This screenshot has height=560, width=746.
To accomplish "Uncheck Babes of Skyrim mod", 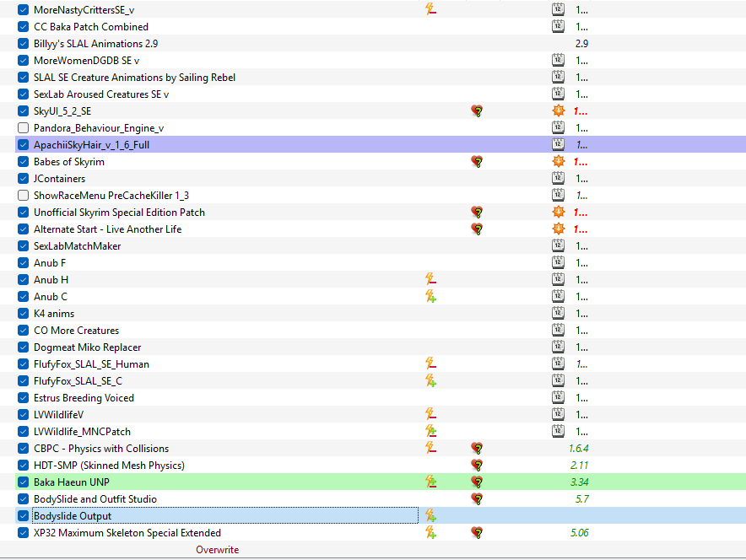I will pyautogui.click(x=23, y=162).
